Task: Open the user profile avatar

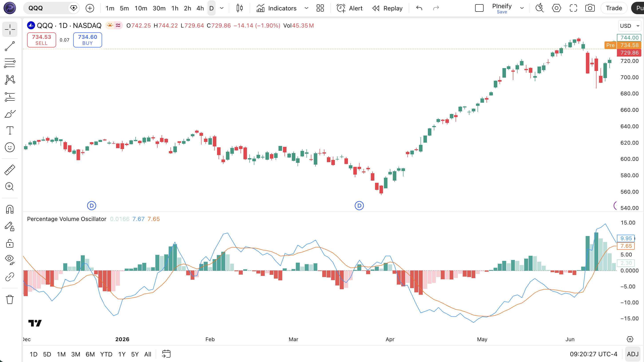Action: click(x=10, y=8)
